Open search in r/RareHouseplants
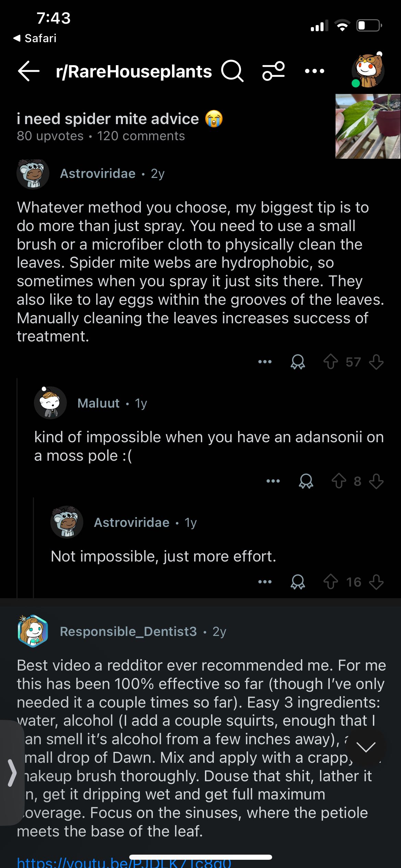The width and height of the screenshot is (401, 868). tap(232, 71)
